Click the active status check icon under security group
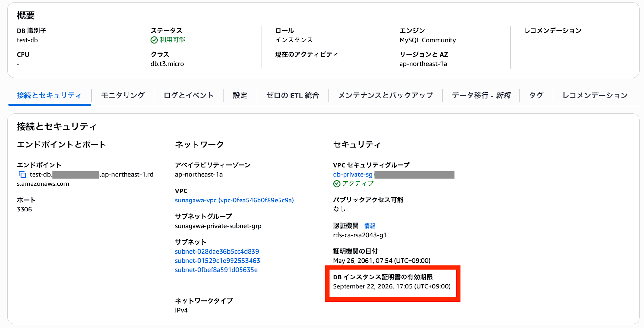The height and width of the screenshot is (328, 644). tap(337, 184)
